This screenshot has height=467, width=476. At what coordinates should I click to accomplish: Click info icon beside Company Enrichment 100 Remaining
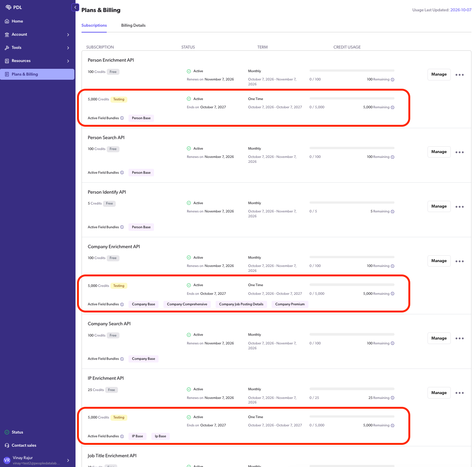393,266
